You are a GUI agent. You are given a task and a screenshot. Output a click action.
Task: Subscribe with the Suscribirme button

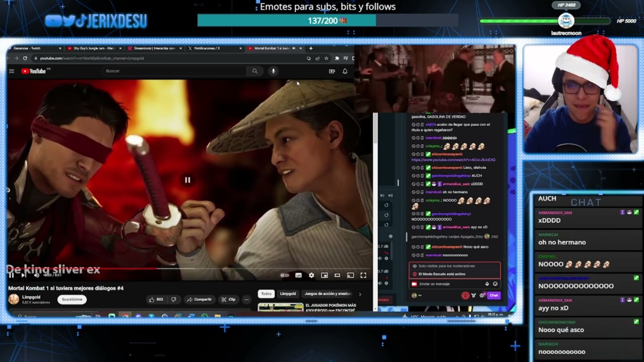coord(72,299)
